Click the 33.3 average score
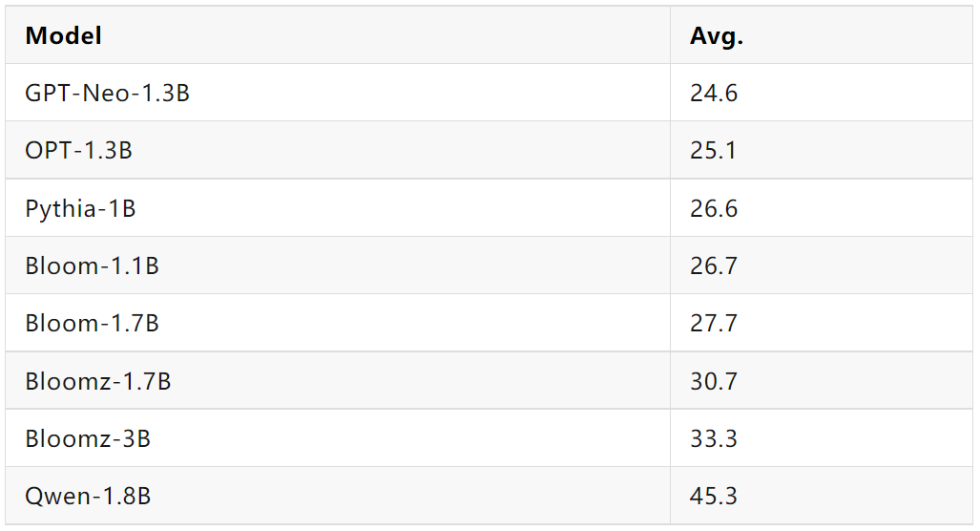The height and width of the screenshot is (531, 980). coord(714,438)
